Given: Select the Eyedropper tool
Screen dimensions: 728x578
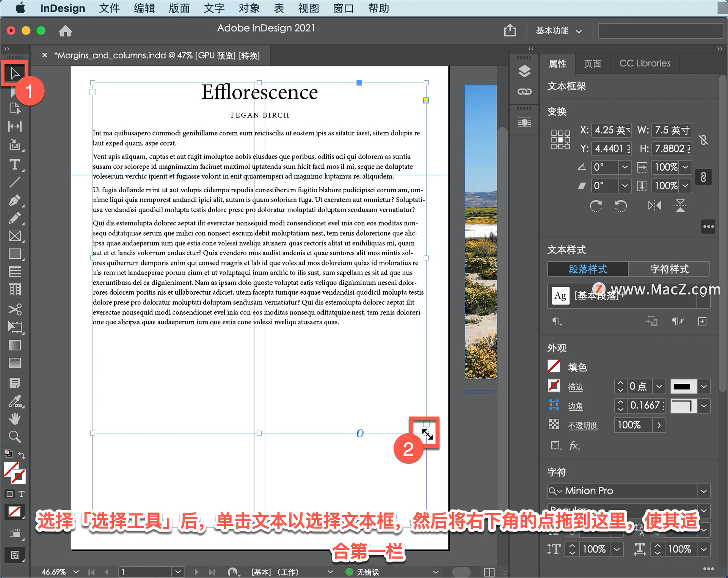Looking at the screenshot, I should coord(15,401).
